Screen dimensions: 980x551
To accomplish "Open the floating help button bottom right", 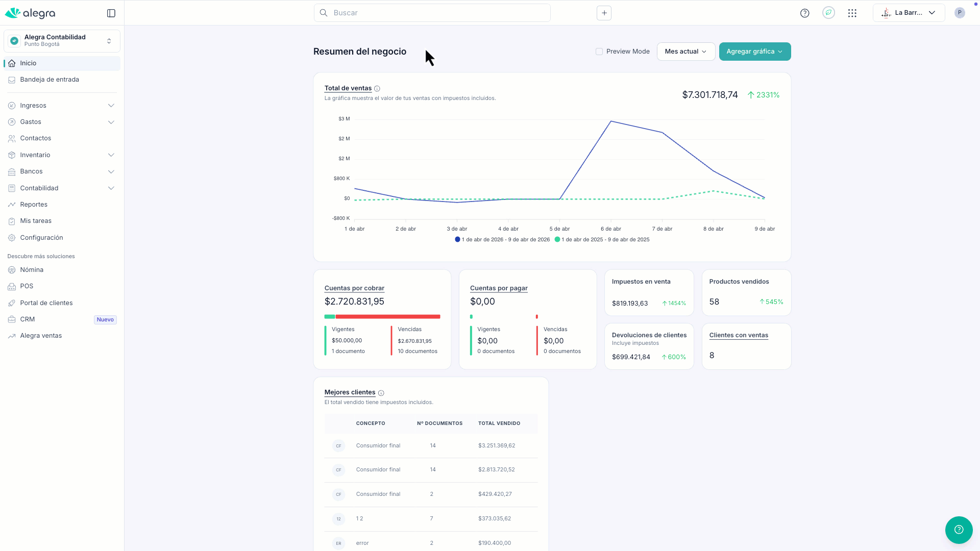I will pyautogui.click(x=959, y=530).
